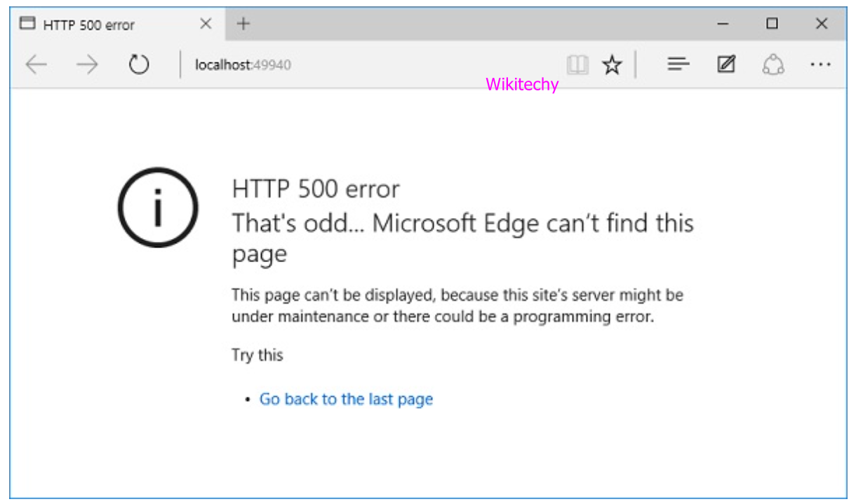Viewport: 856px width, 504px height.
Task: Close the HTTP 500 error tab
Action: coord(206,24)
